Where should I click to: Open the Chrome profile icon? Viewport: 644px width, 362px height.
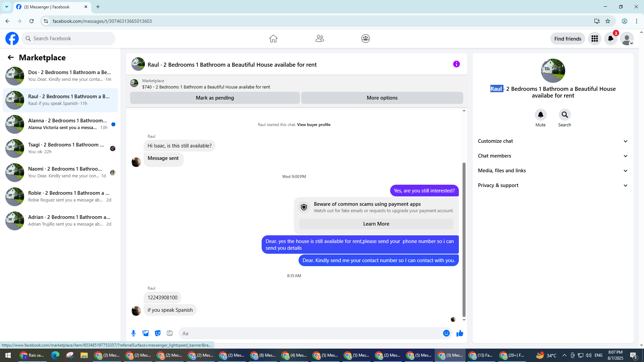[625, 21]
